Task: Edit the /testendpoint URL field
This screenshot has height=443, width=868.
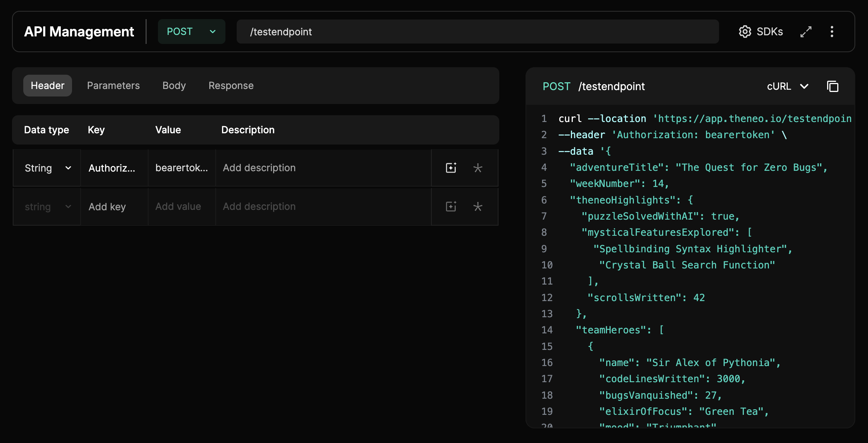Action: [x=478, y=32]
